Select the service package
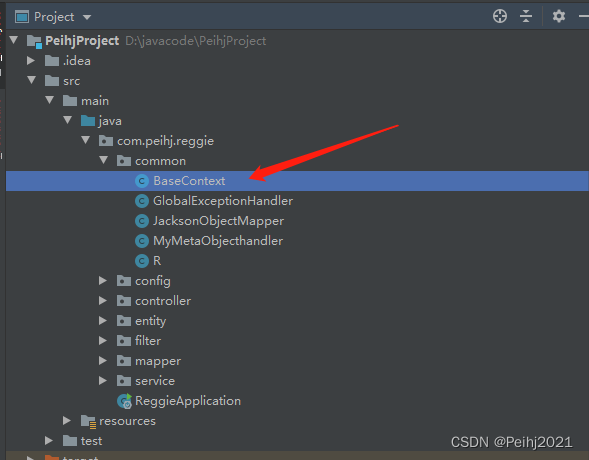 pos(155,381)
